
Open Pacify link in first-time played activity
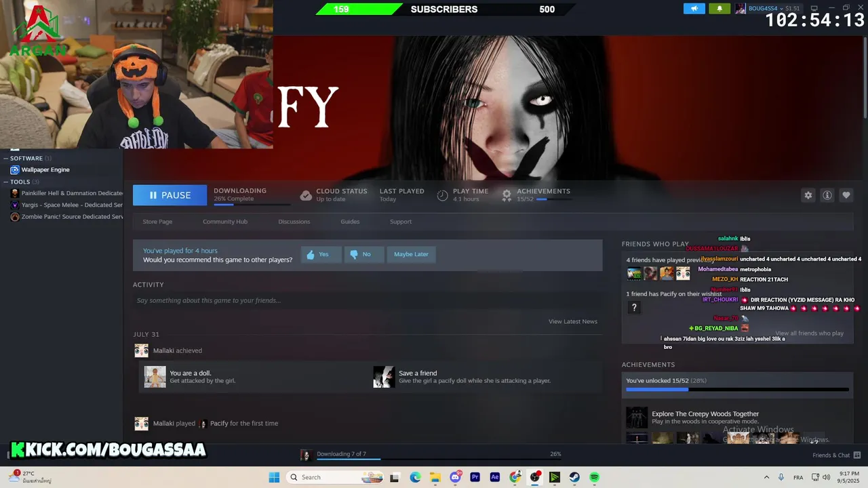[219, 424]
